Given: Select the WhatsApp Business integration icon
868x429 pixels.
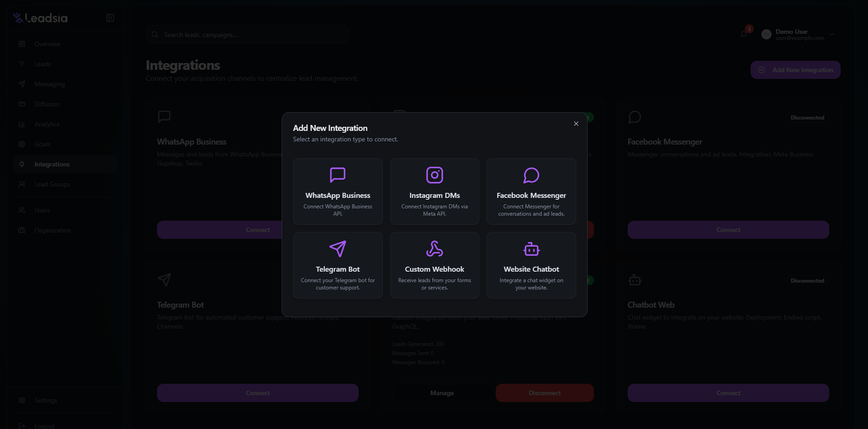Looking at the screenshot, I should point(337,175).
